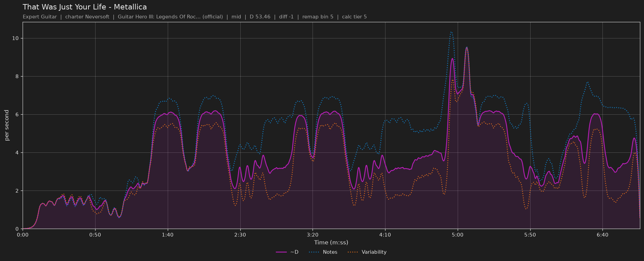This screenshot has height=261, width=644.
Task: Click the x-axis tick label '0:00'
Action: coord(23,235)
